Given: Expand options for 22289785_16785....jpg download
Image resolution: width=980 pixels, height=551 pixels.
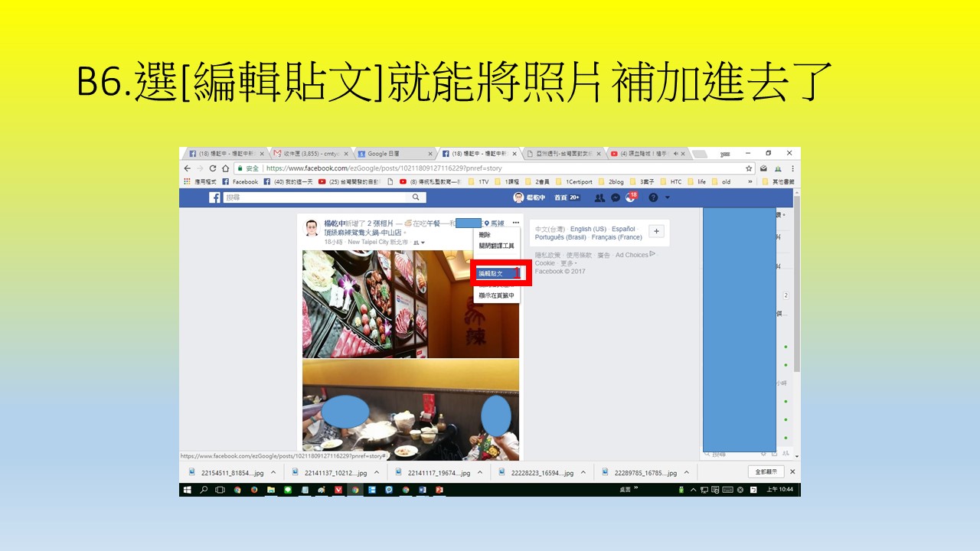Looking at the screenshot, I should (x=687, y=473).
